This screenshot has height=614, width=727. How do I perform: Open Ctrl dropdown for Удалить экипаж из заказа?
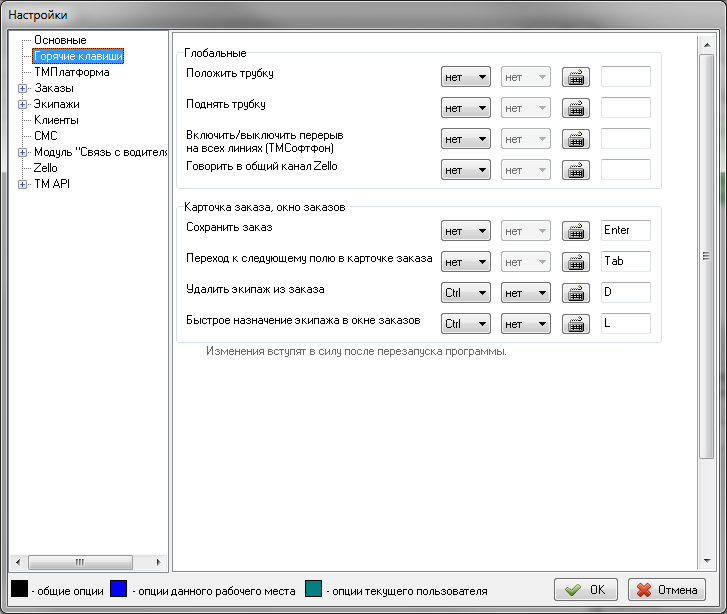point(465,293)
